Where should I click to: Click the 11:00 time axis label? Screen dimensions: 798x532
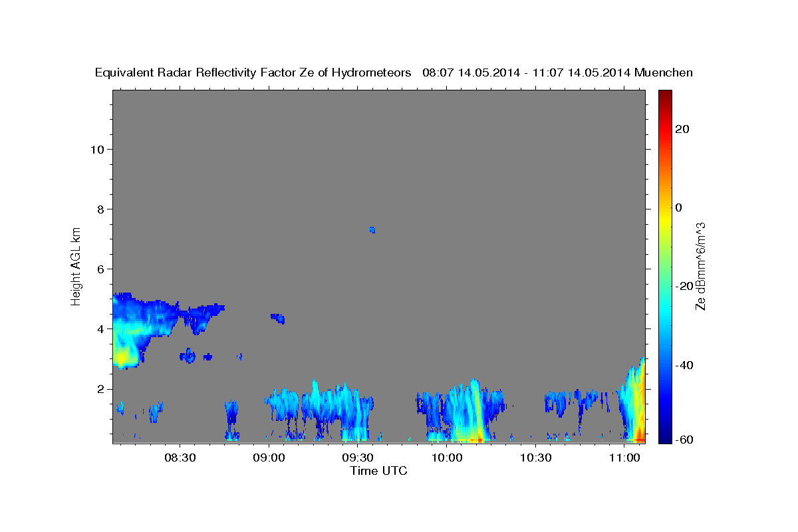[x=624, y=458]
